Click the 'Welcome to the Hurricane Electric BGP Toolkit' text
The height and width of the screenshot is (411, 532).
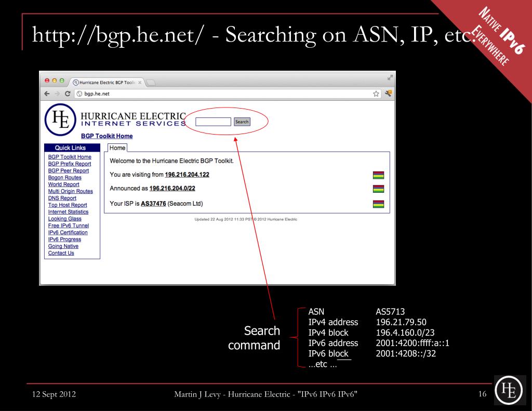[x=171, y=161]
